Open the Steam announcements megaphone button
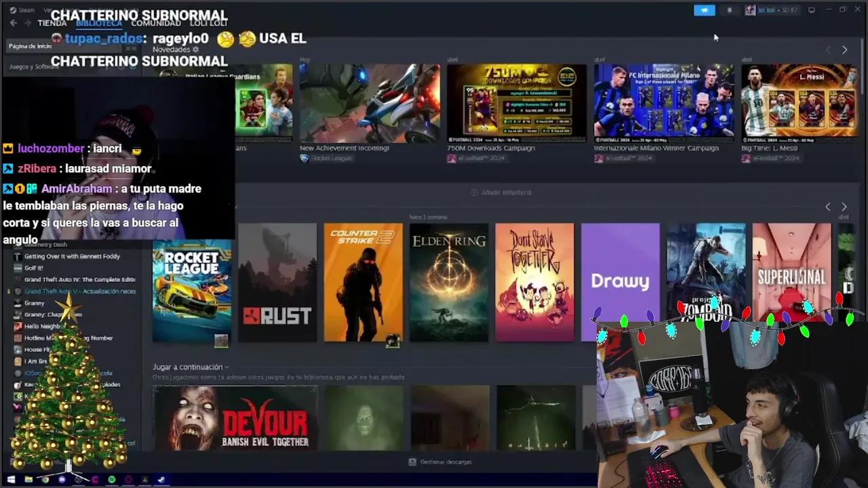 pos(704,10)
